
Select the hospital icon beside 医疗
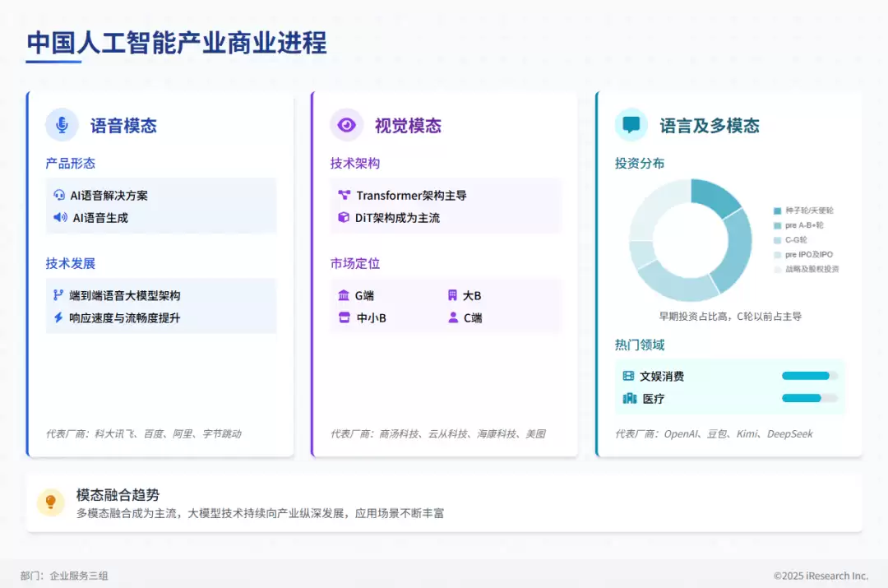click(629, 398)
